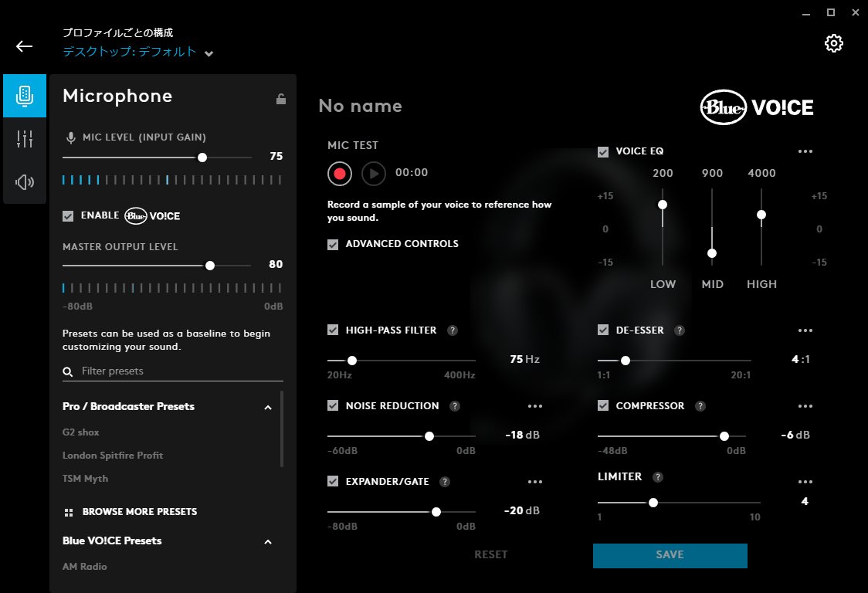Select the AM Radio preset

click(x=85, y=567)
